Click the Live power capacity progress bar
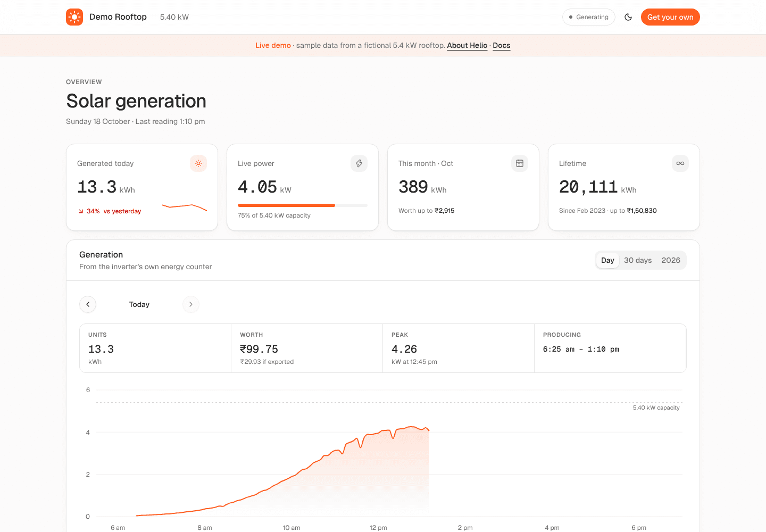Screen dimensions: 766x532 (x=303, y=205)
